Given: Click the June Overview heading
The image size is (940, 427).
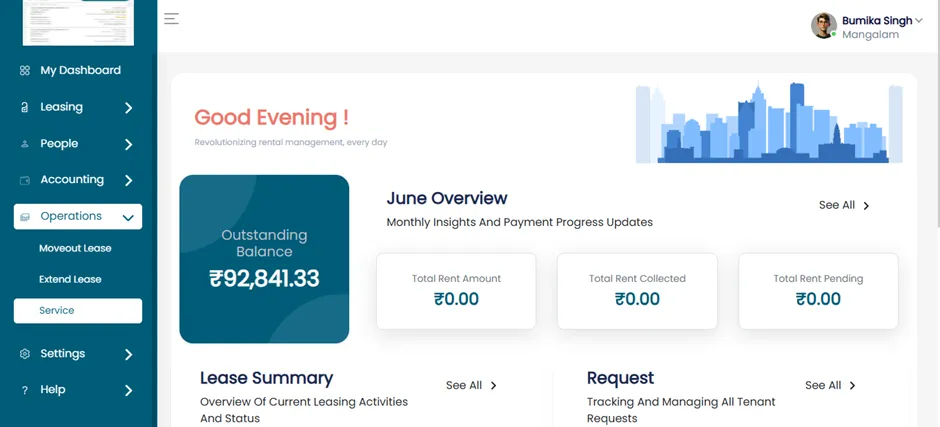Looking at the screenshot, I should coord(447,198).
